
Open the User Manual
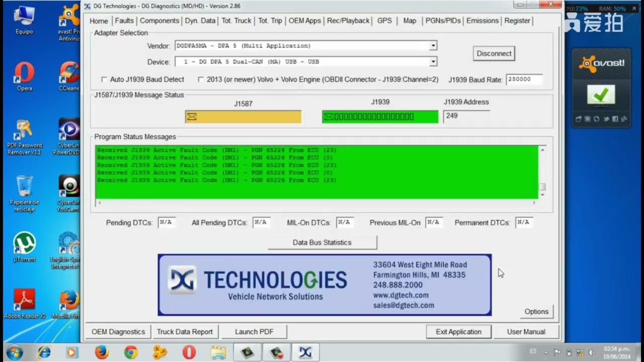[x=526, y=332]
